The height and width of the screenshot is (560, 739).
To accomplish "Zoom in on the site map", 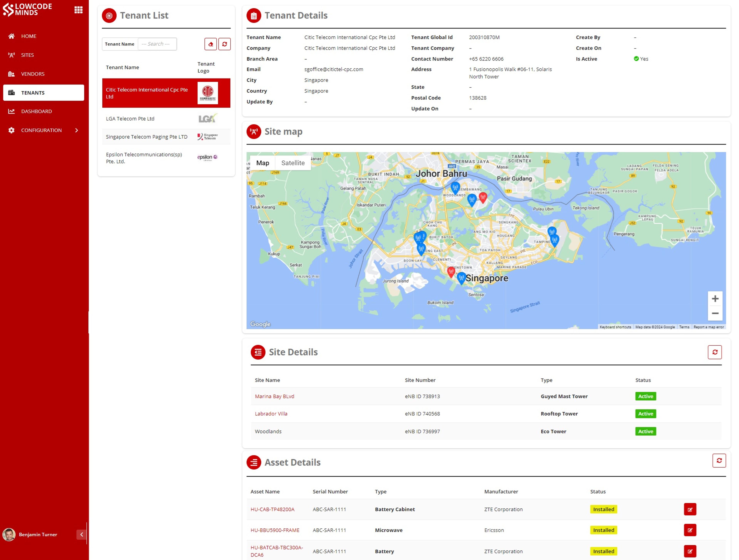I will (x=715, y=299).
